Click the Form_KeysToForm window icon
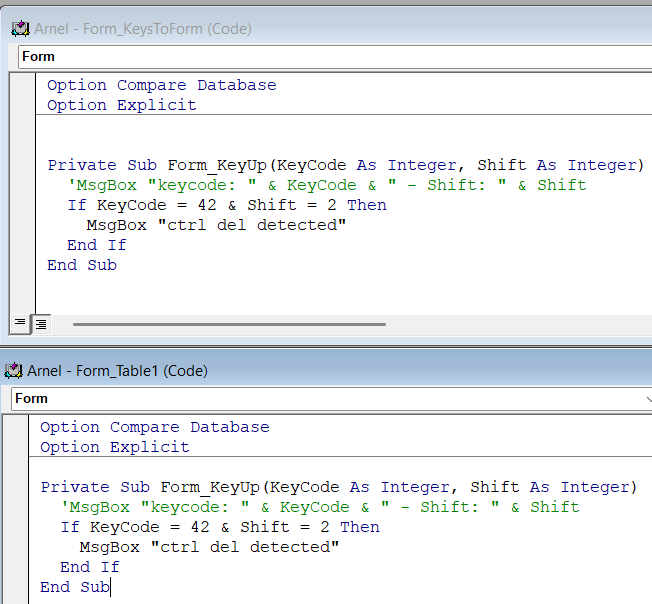This screenshot has height=604, width=652. click(20, 29)
